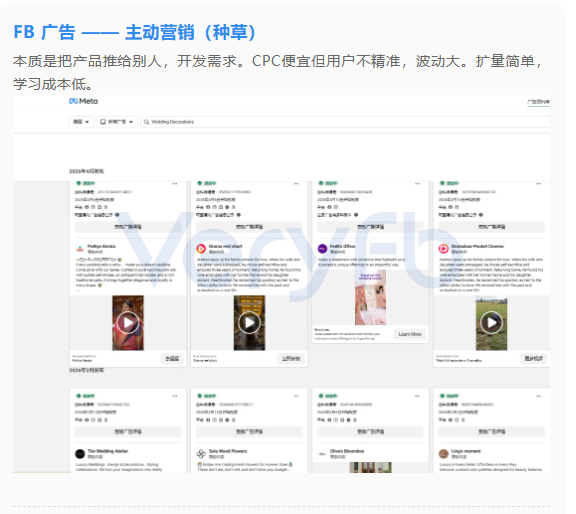Viewport: 576px width, 514px height.
Task: Click the FedEx Office purple avatar
Action: pos(322,249)
